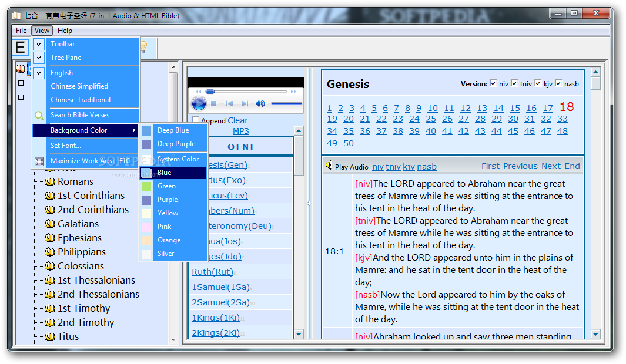
Task: Open chapter 50 of Genesis
Action: [x=349, y=143]
